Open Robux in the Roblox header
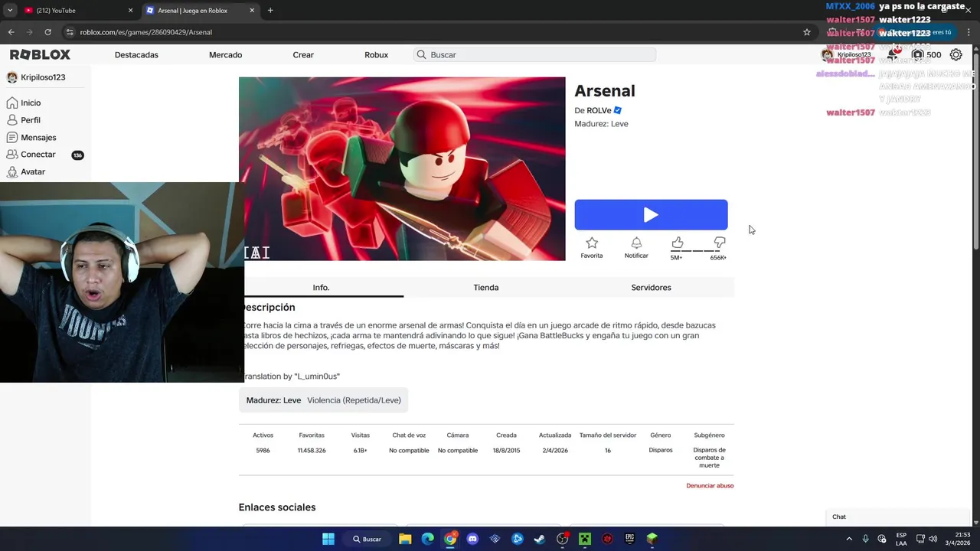Image resolution: width=980 pixels, height=551 pixels. (376, 55)
